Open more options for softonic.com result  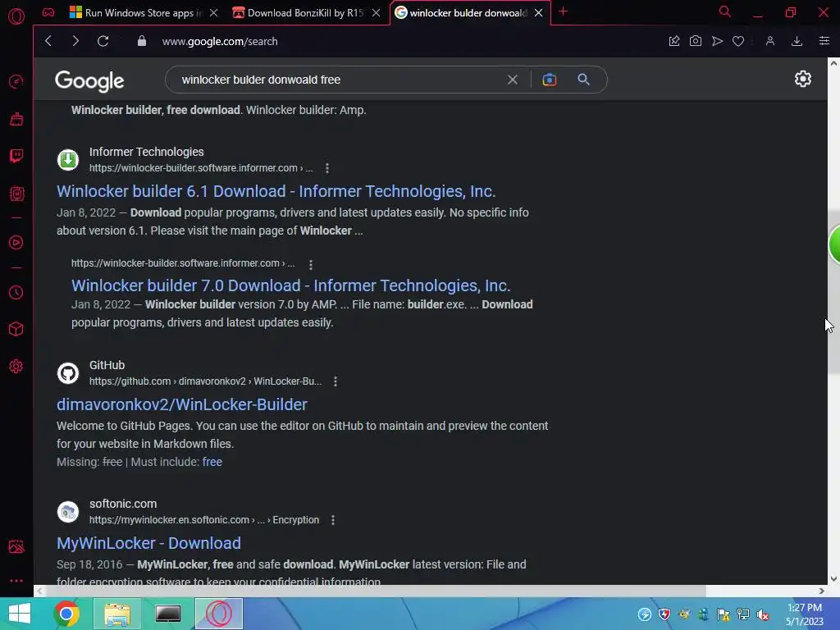(333, 520)
